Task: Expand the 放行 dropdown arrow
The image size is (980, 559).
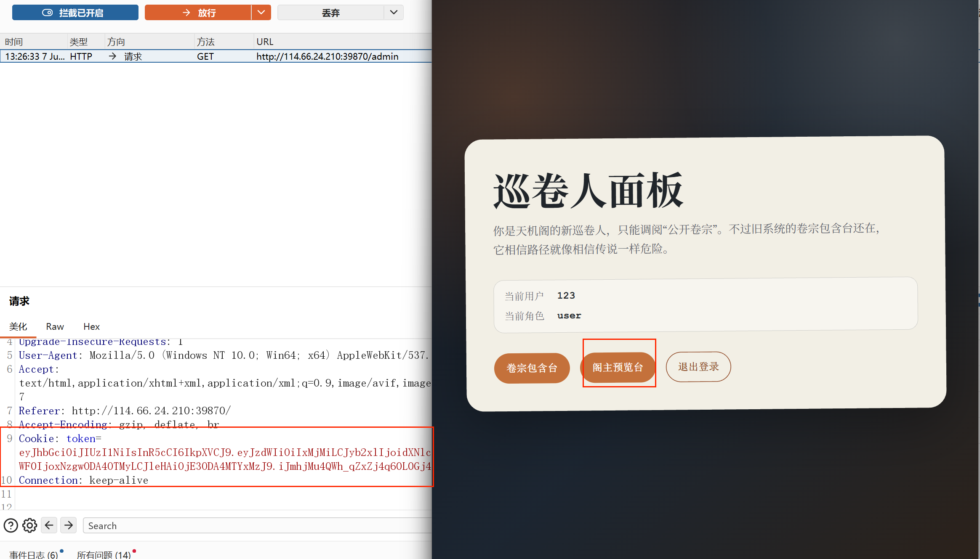Action: click(x=261, y=13)
